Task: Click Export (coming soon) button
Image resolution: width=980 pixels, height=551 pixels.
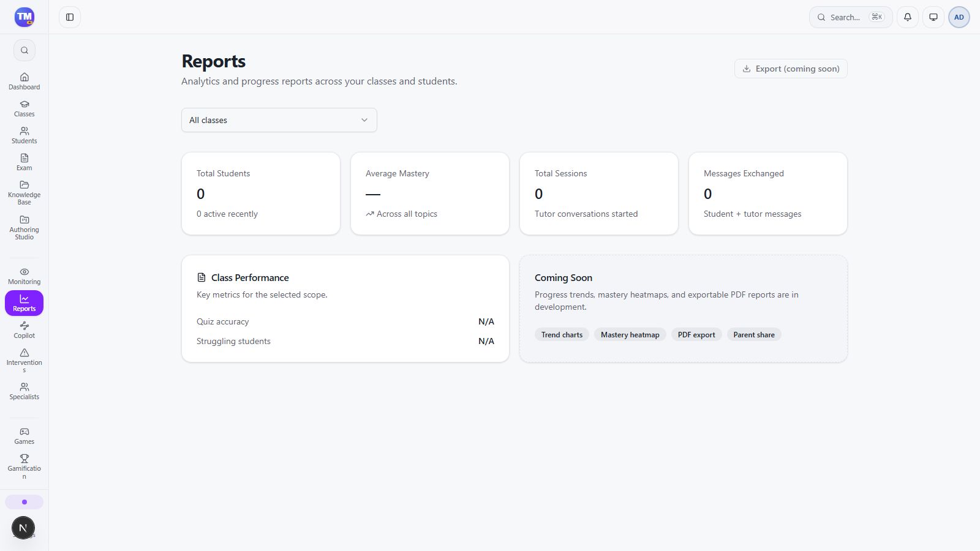Action: coord(791,69)
